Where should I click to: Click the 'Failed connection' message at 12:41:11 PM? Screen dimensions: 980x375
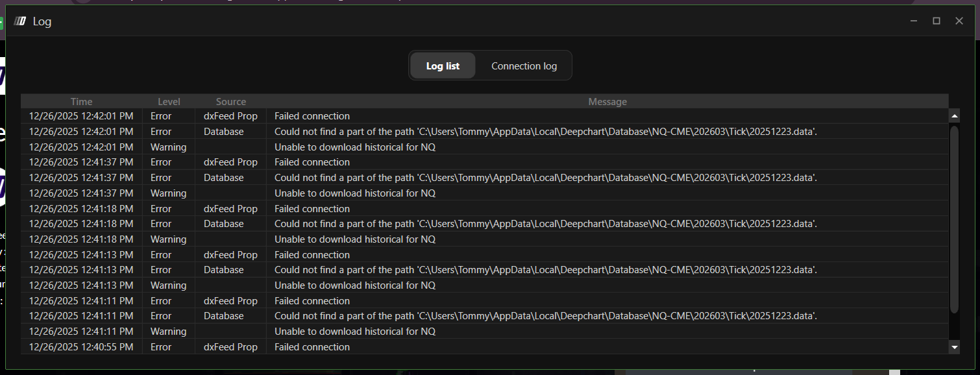click(x=312, y=301)
